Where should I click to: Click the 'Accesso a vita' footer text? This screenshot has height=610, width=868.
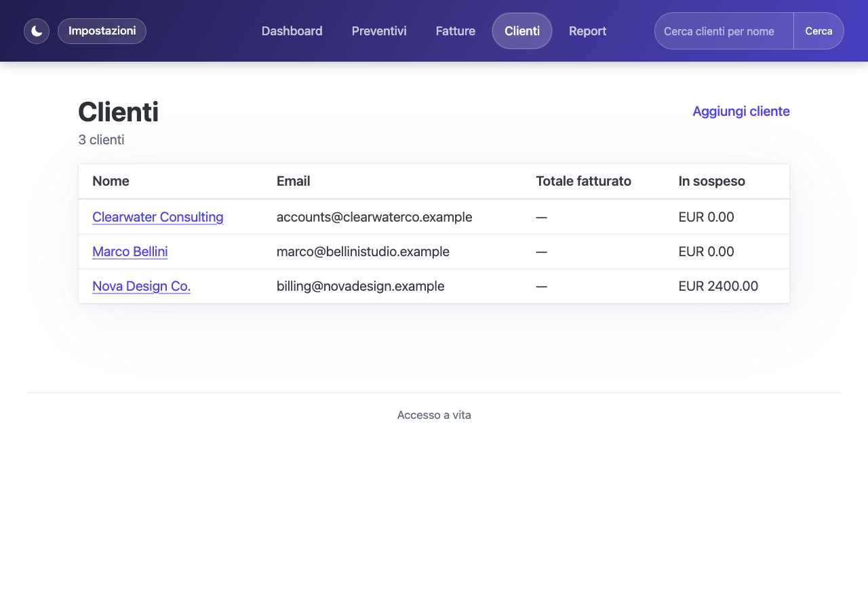point(434,415)
